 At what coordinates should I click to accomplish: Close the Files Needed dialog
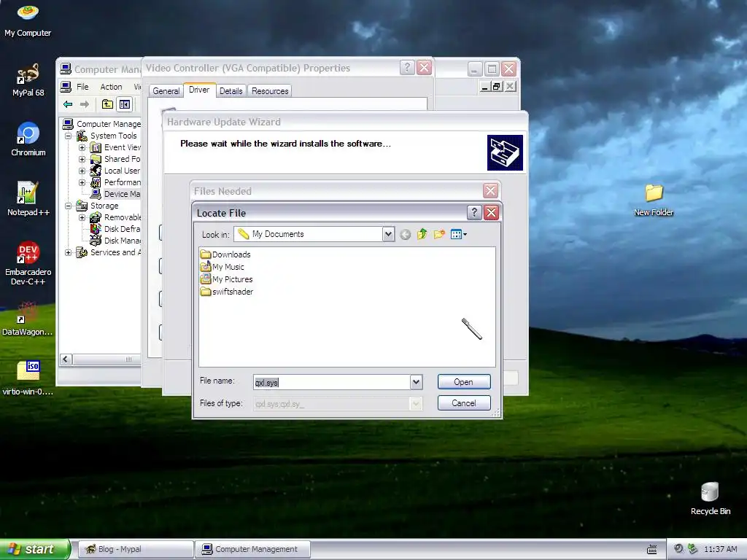490,191
